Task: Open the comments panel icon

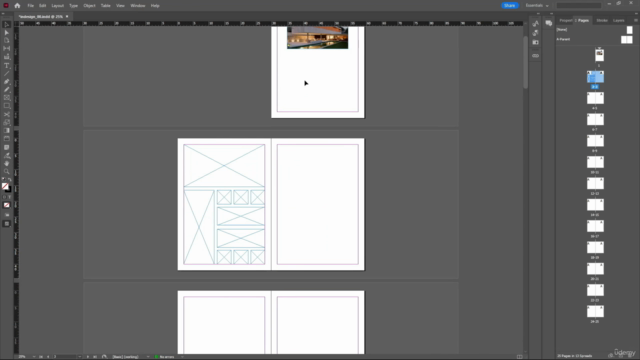Action: pos(549,23)
